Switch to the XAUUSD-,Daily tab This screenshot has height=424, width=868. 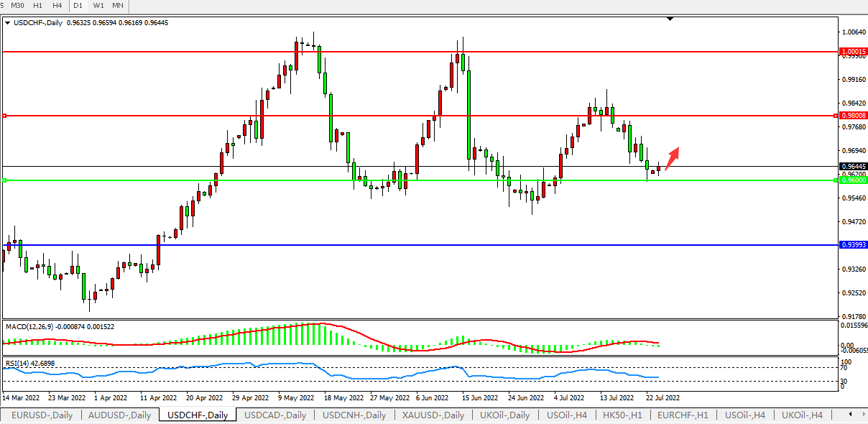(x=431, y=415)
